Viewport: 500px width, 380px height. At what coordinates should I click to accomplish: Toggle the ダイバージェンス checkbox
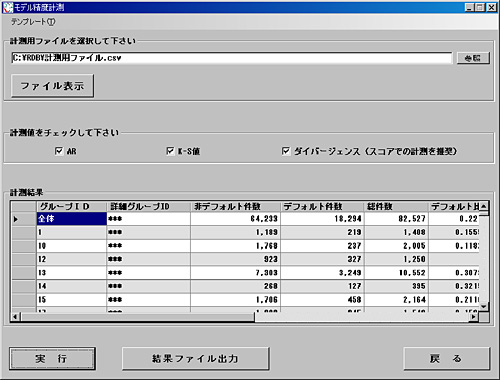coord(286,151)
